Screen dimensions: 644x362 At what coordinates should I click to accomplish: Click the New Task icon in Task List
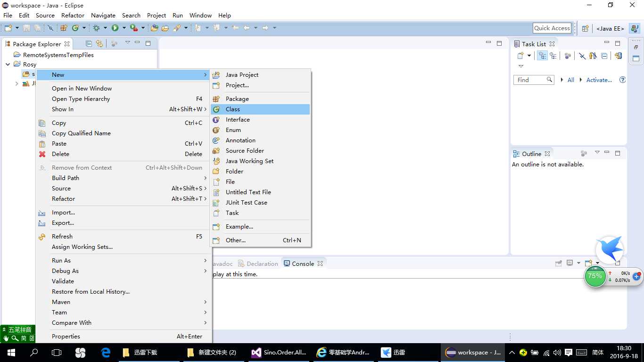click(520, 55)
